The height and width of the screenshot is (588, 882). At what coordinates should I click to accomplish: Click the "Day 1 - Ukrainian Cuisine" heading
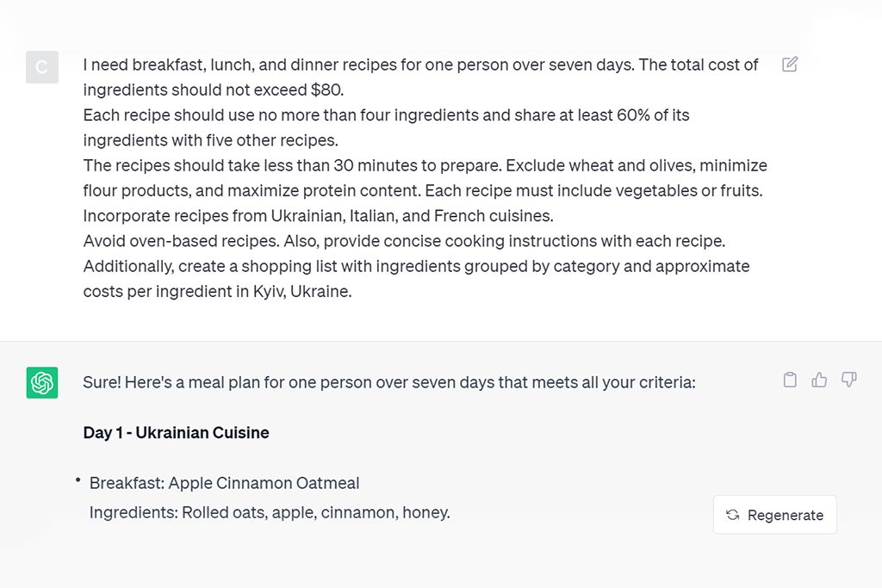pyautogui.click(x=176, y=433)
